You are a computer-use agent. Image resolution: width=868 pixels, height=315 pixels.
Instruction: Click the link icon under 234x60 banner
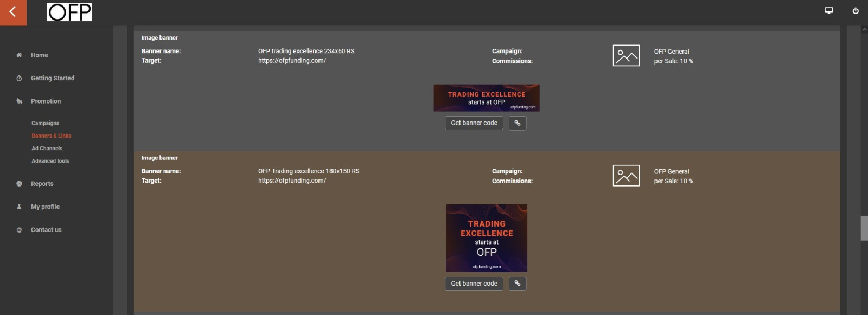(x=518, y=123)
